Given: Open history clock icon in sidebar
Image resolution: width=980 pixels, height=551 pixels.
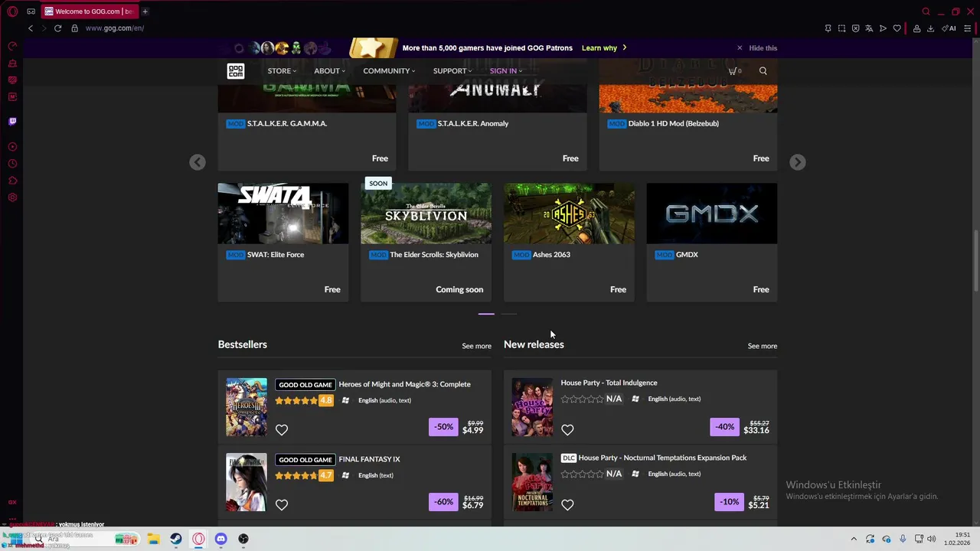Looking at the screenshot, I should [12, 164].
